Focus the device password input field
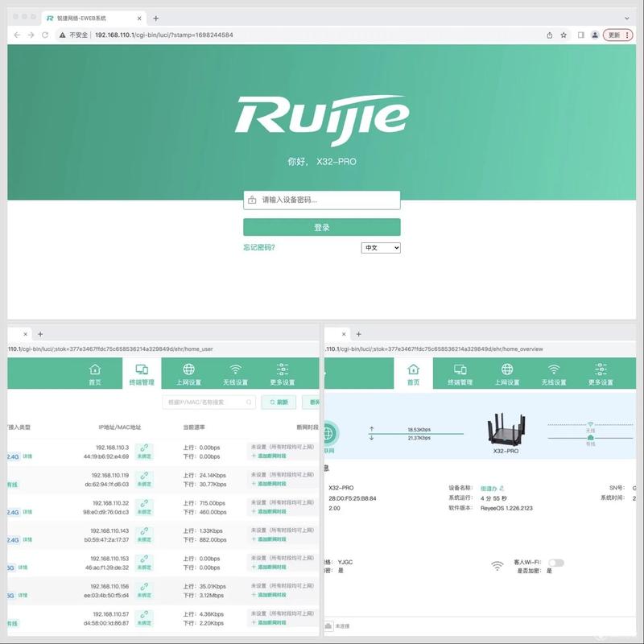Viewport: 644px width, 644px height. tap(321, 200)
